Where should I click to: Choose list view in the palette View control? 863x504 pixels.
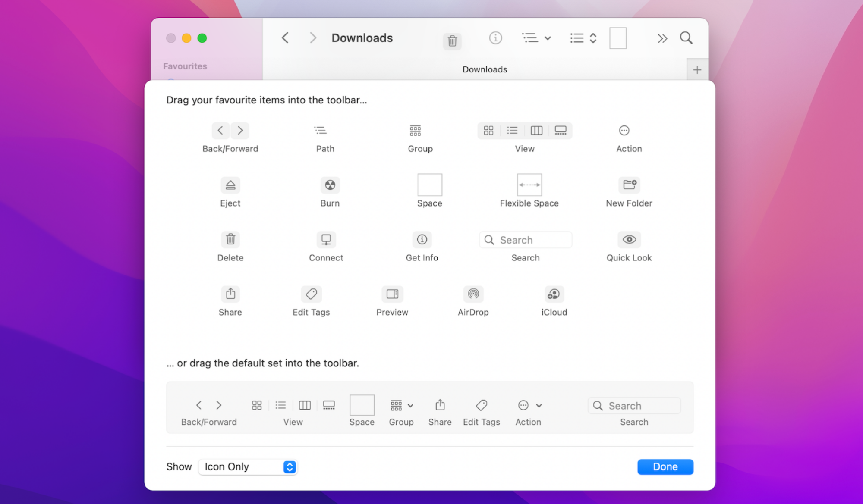click(512, 130)
